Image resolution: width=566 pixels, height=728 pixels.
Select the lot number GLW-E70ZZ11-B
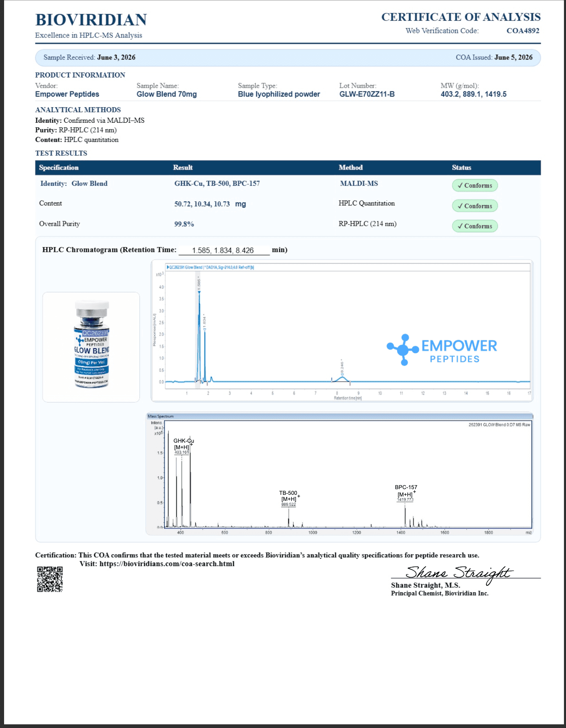pyautogui.click(x=367, y=94)
